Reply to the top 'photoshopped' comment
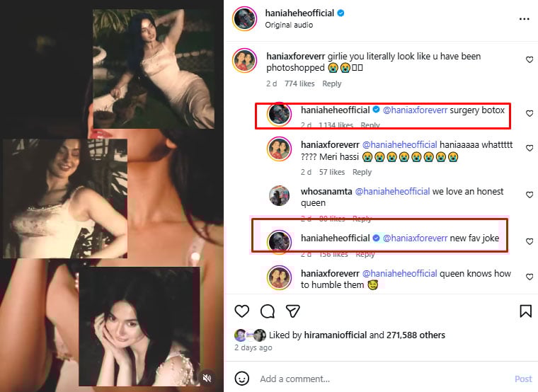Viewport: 538px width, 392px height. (x=332, y=83)
